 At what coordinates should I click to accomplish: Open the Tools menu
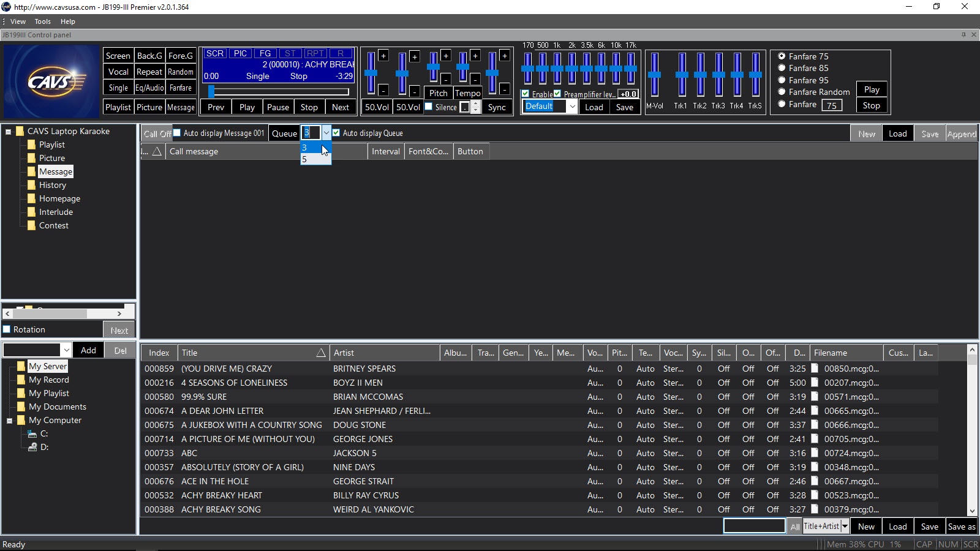(x=43, y=21)
